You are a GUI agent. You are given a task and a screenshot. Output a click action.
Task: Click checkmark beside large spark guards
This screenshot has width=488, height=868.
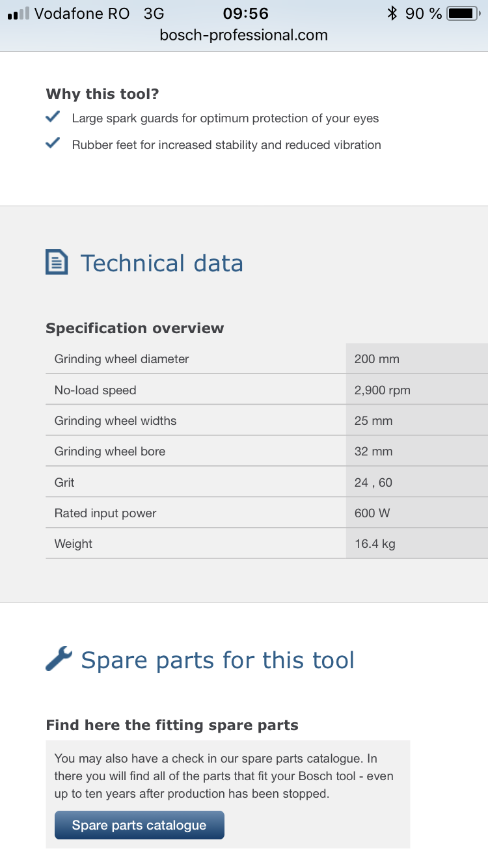53,118
